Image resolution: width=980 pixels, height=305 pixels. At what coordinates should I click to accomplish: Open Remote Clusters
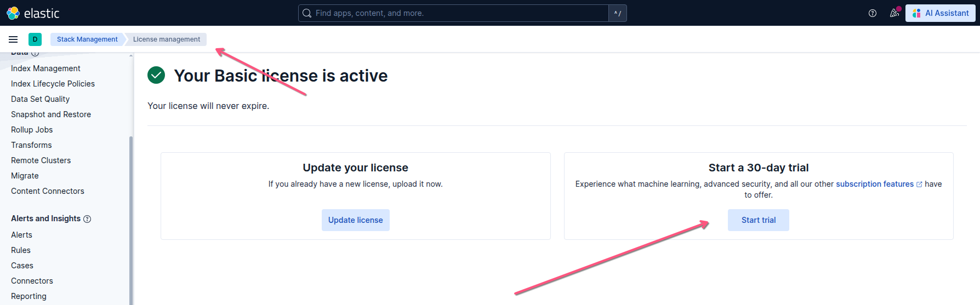coord(41,160)
